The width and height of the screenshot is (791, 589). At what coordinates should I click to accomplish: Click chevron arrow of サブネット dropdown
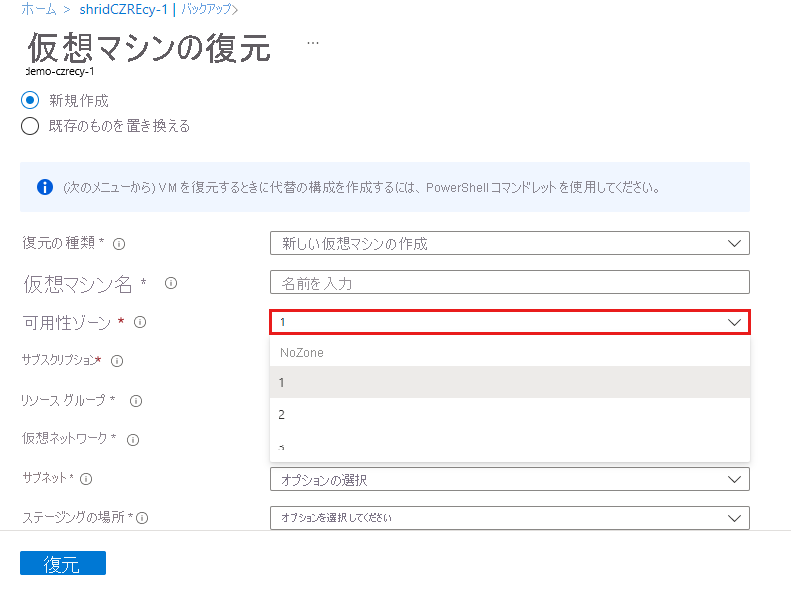[x=734, y=479]
